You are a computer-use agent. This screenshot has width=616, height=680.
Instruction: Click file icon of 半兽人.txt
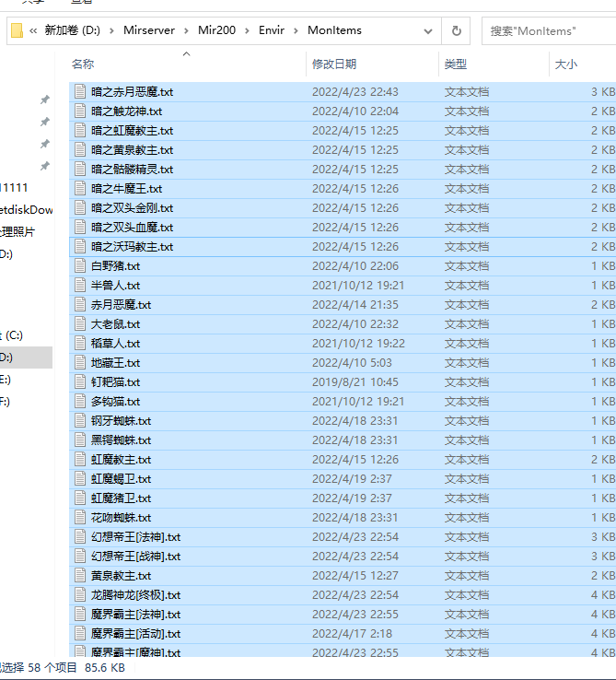coord(80,286)
